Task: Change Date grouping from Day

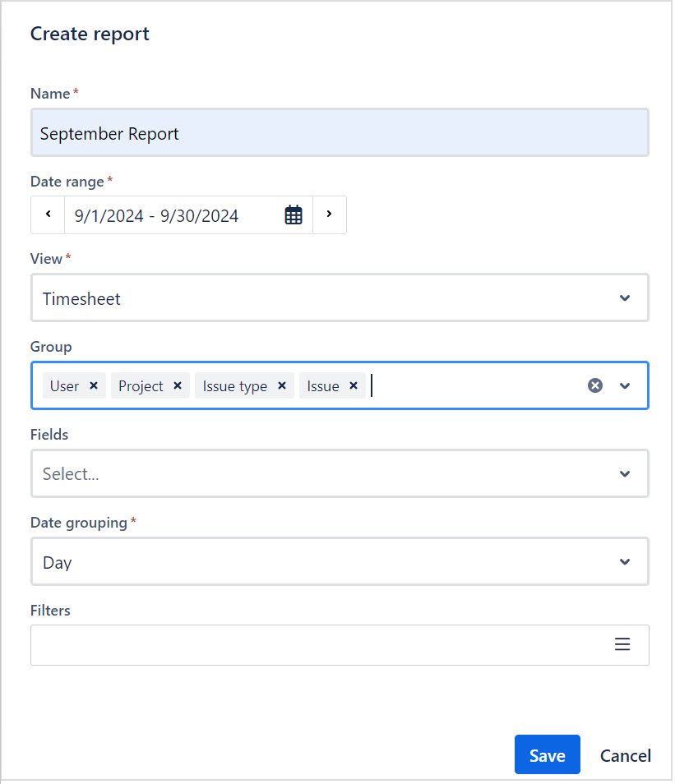Action: click(x=623, y=561)
